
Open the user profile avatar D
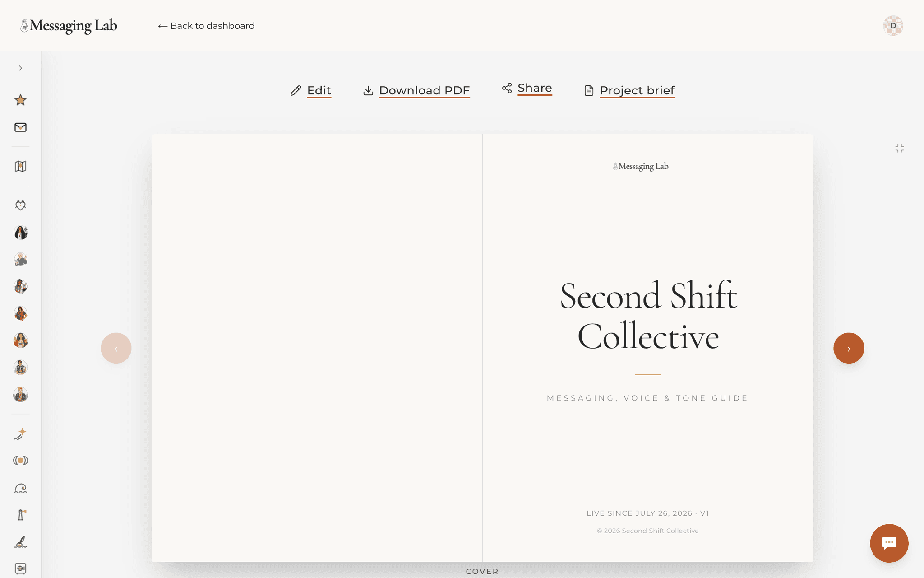893,26
